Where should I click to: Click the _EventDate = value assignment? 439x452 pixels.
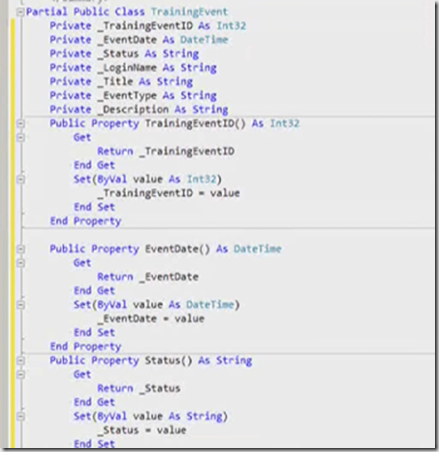151,319
